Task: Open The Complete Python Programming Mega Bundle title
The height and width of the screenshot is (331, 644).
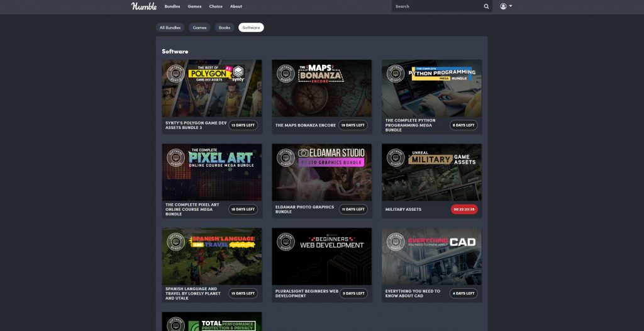Action: pos(410,125)
